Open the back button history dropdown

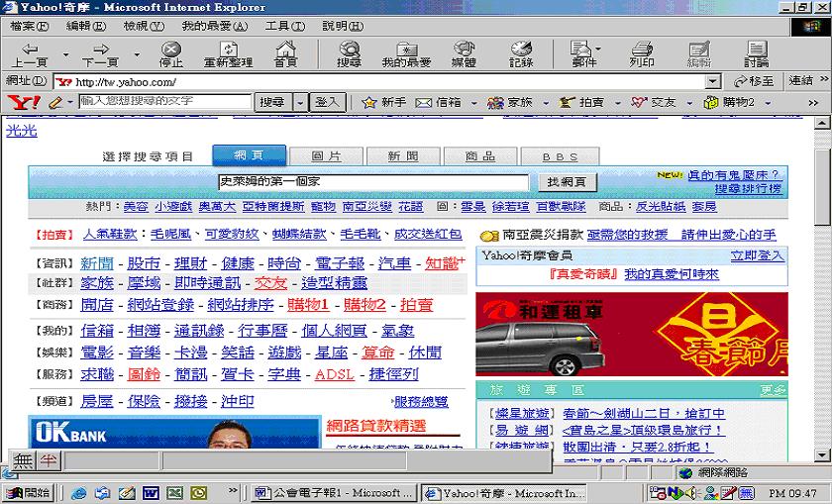click(x=65, y=54)
